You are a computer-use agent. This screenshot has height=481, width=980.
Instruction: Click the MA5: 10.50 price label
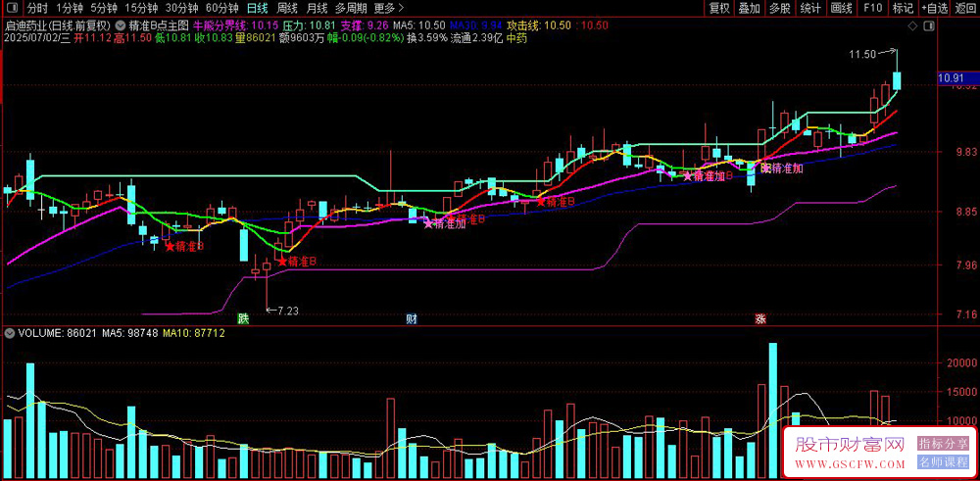pyautogui.click(x=419, y=26)
